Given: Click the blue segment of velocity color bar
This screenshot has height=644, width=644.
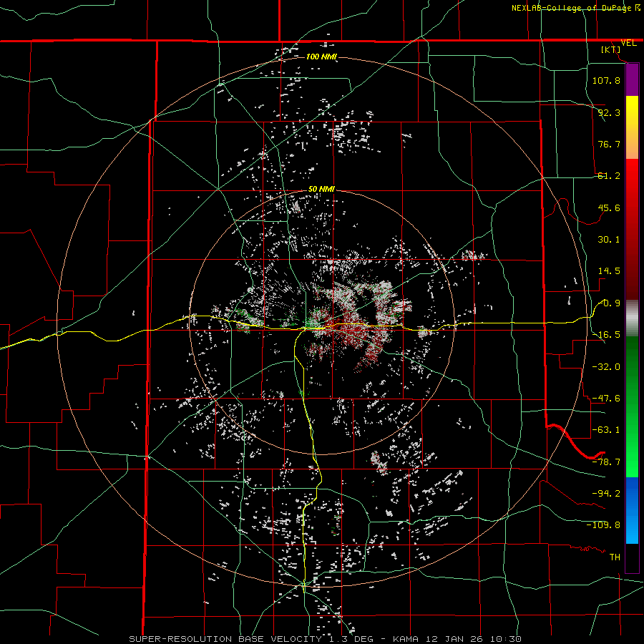Looking at the screenshot, I should click(x=632, y=510).
